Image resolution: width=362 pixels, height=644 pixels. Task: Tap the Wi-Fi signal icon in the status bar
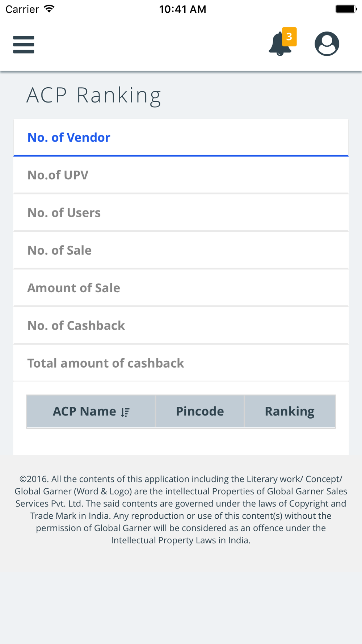coord(49,9)
